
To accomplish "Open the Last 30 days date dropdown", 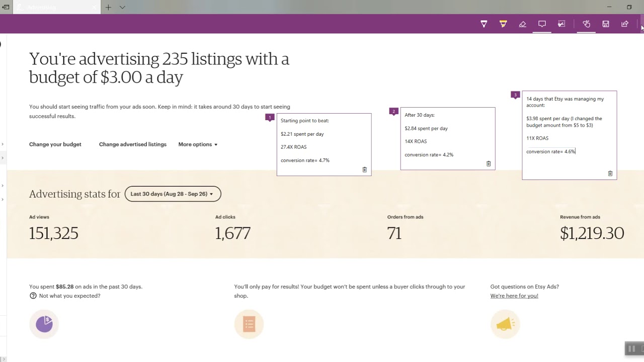I will [x=173, y=194].
